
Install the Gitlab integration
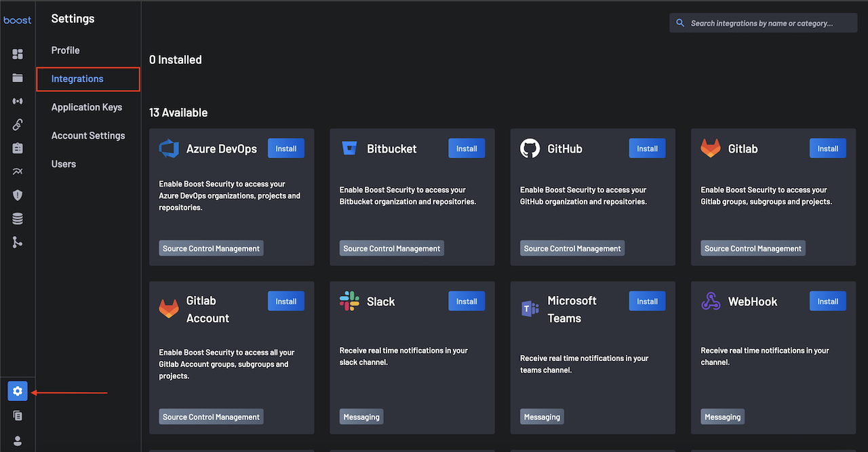828,149
